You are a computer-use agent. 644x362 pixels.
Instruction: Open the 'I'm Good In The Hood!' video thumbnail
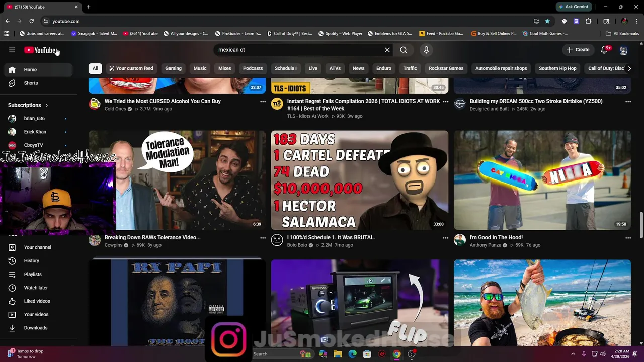[x=542, y=180]
